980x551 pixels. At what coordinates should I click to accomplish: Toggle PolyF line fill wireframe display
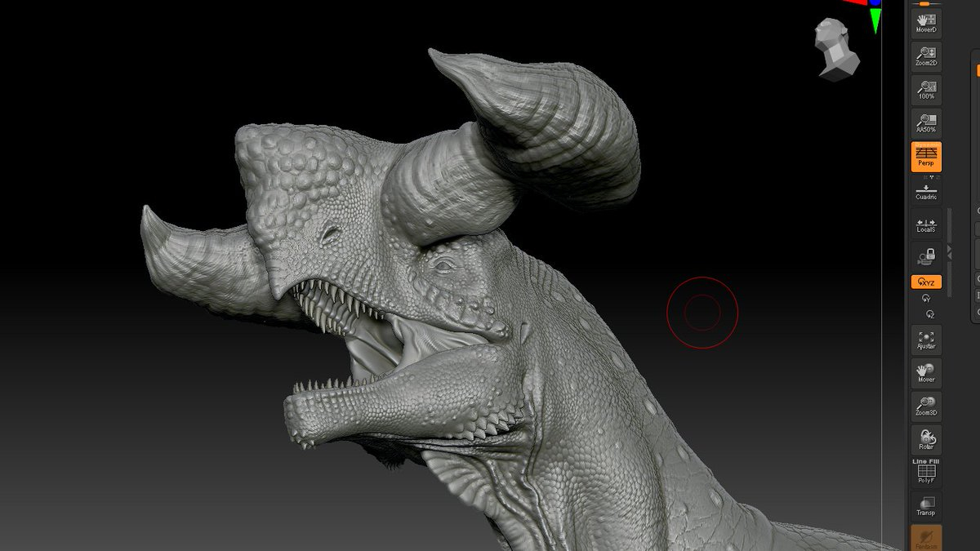pyautogui.click(x=926, y=473)
